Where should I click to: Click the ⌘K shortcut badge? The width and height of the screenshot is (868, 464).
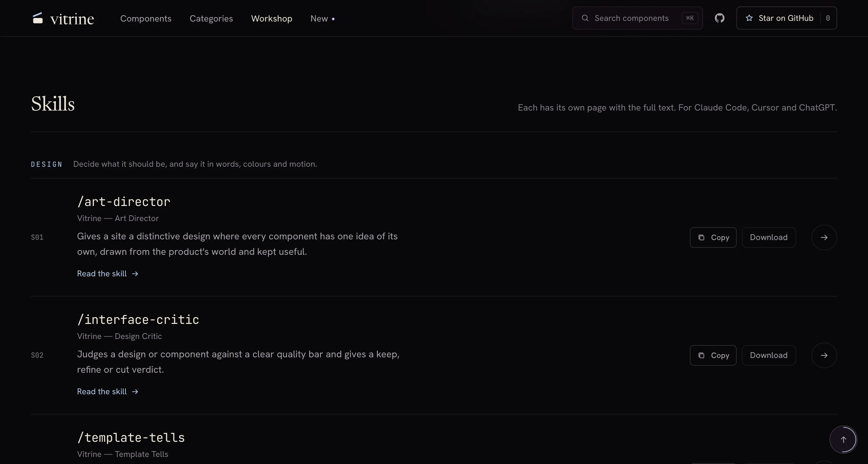pos(690,18)
